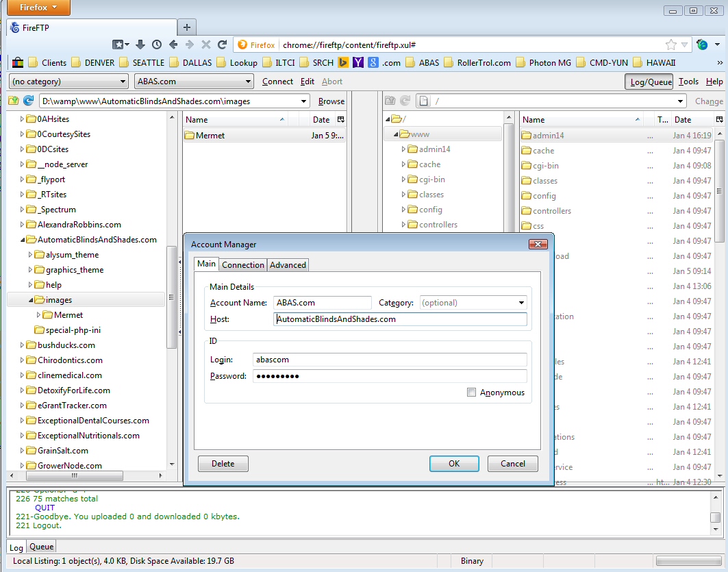This screenshot has height=572, width=728.
Task: Switch to the Connection tab
Action: click(243, 265)
